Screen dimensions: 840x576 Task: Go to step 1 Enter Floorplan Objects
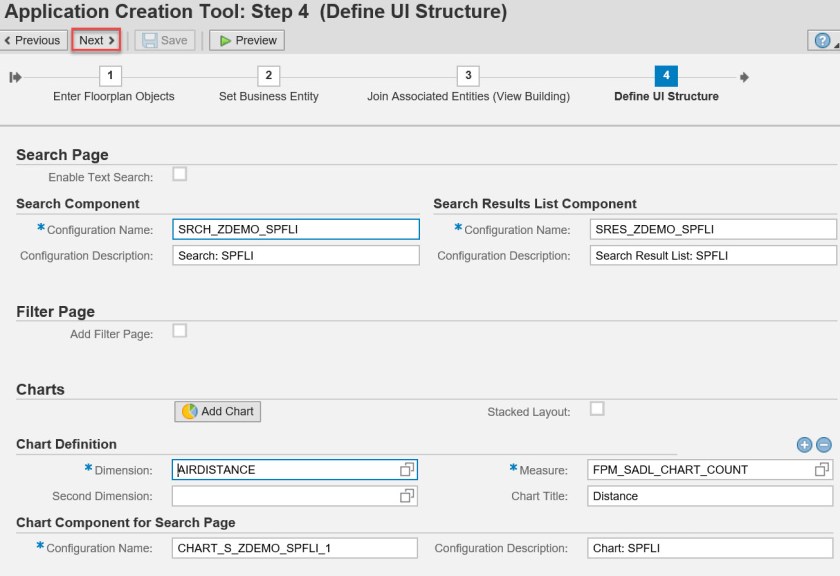point(113,77)
